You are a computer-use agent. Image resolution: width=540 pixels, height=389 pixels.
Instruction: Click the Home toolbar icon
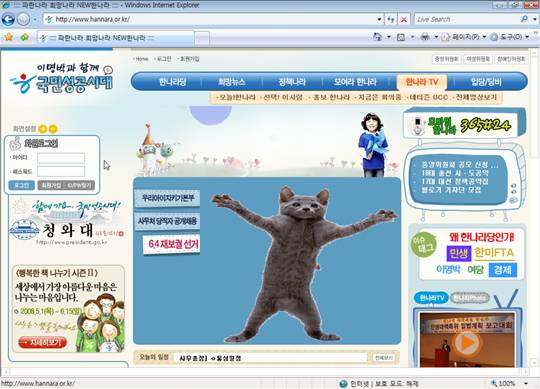point(378,36)
